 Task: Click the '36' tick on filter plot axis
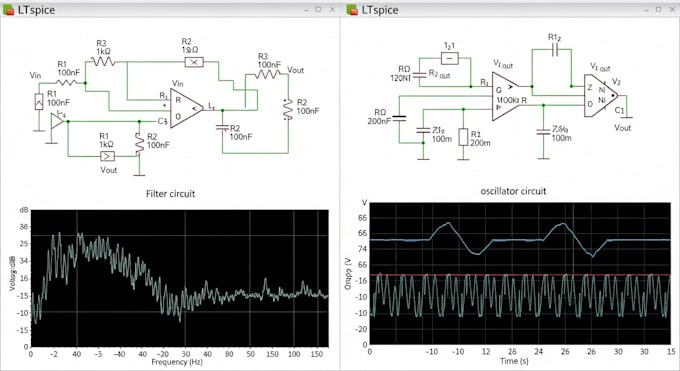pyautogui.click(x=24, y=227)
